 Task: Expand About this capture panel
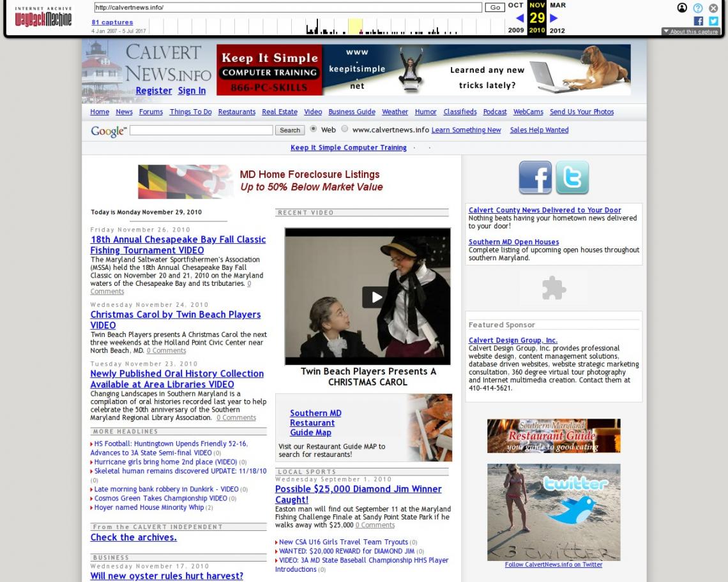coord(691,31)
